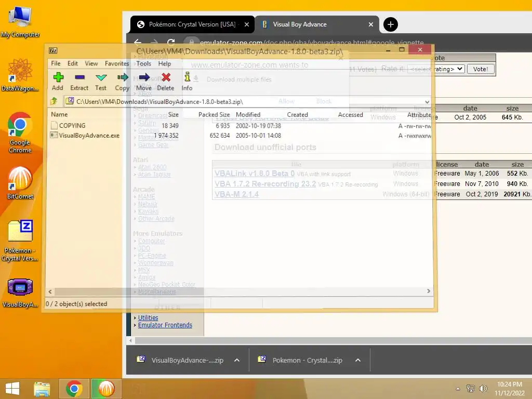Screen dimensions: 532x399
Task: Expand VisualBoyAdvance zip download options
Action: point(237,360)
